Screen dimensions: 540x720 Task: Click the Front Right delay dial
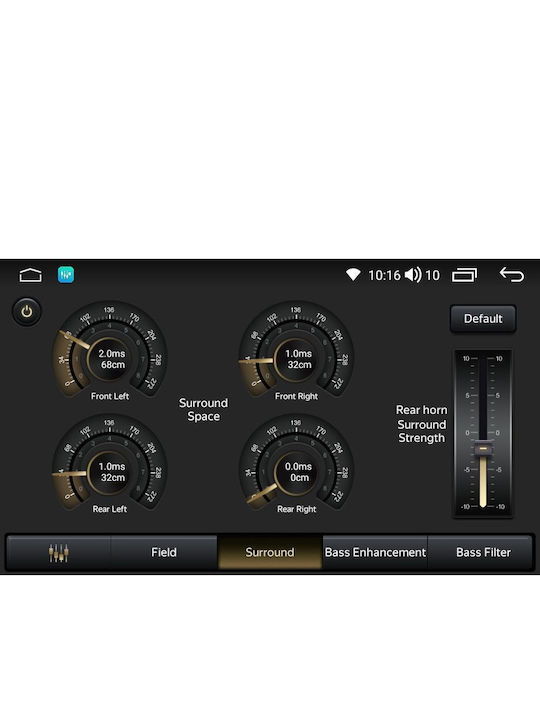click(x=296, y=350)
